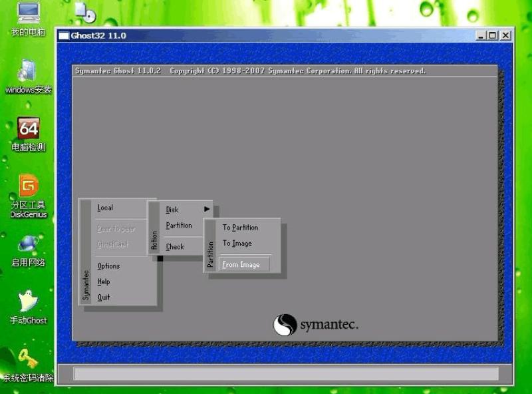Click the Symantec Ghost 11.0.2 copyright header text
The height and width of the screenshot is (394, 532).
click(x=250, y=71)
